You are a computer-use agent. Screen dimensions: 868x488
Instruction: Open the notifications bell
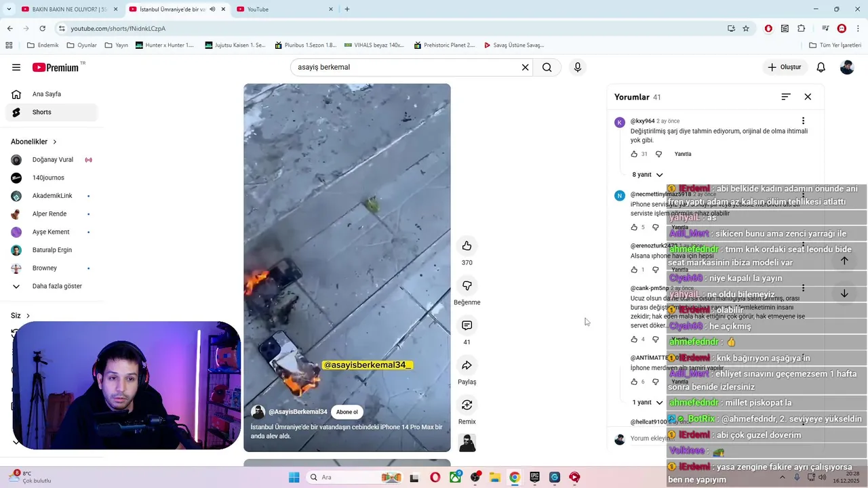coord(821,67)
